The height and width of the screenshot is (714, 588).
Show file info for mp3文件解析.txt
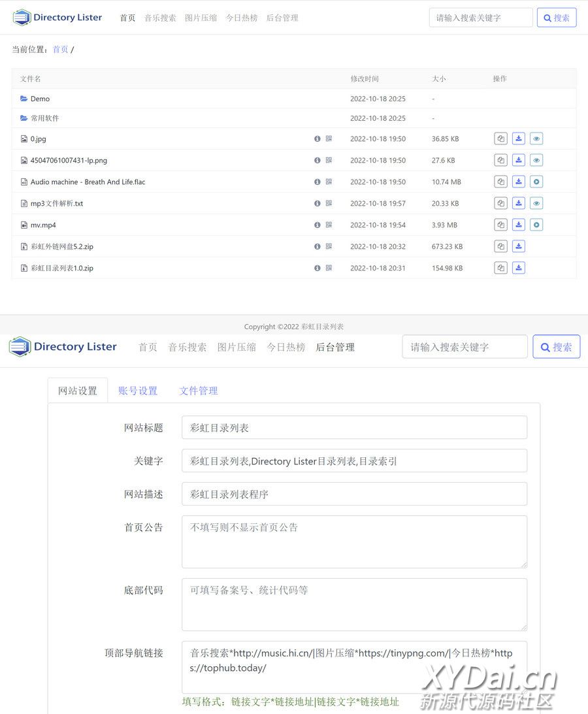(x=318, y=203)
